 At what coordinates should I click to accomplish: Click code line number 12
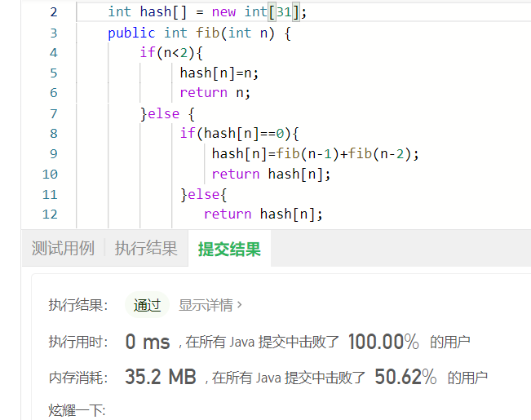pyautogui.click(x=50, y=214)
